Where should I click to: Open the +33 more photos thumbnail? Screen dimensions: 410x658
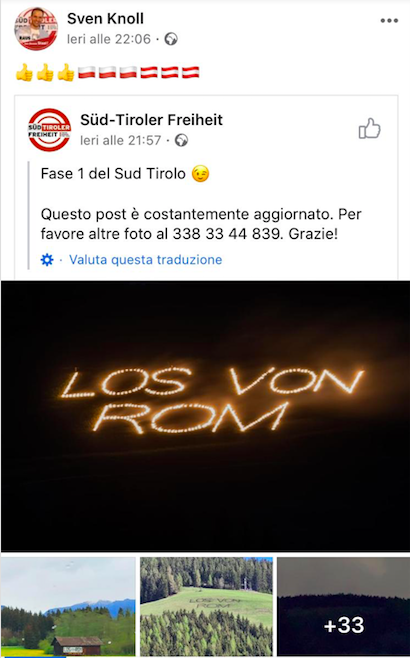coord(344,606)
